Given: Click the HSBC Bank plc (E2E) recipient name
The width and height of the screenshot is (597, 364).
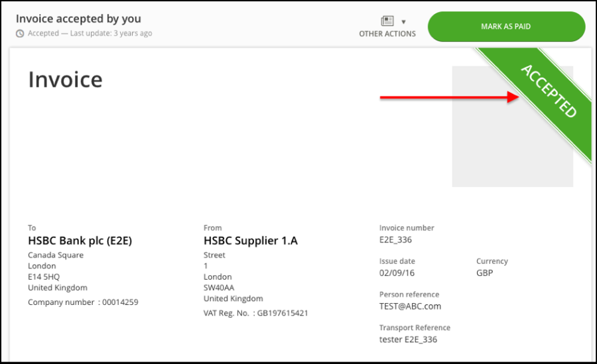Looking at the screenshot, I should 80,241.
